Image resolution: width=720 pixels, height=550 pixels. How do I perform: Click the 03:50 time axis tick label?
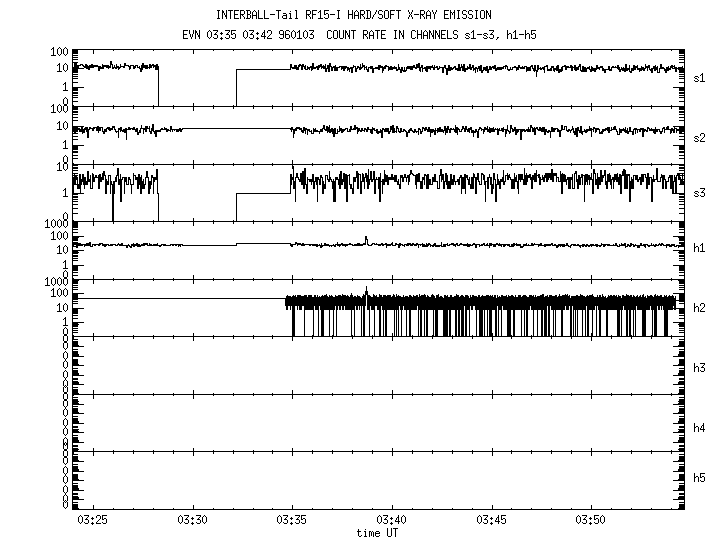coord(591,520)
